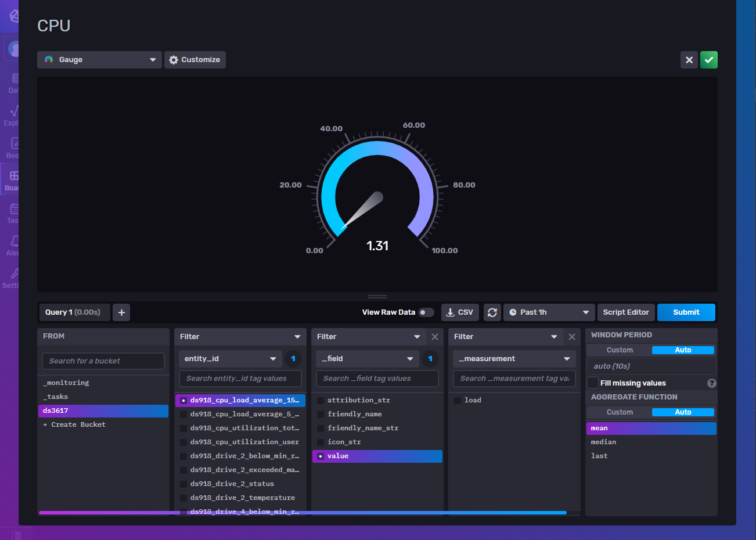Download results as CSV
Viewport: 756px width, 540px height.
pos(460,312)
